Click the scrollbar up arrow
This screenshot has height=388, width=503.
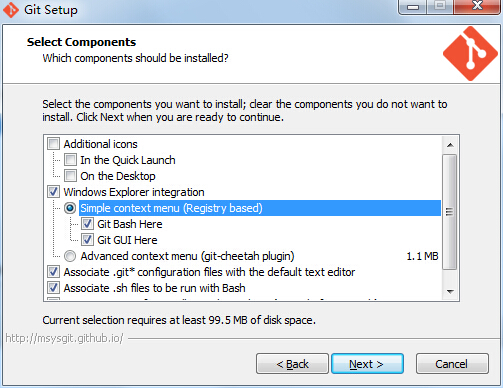pyautogui.click(x=450, y=145)
